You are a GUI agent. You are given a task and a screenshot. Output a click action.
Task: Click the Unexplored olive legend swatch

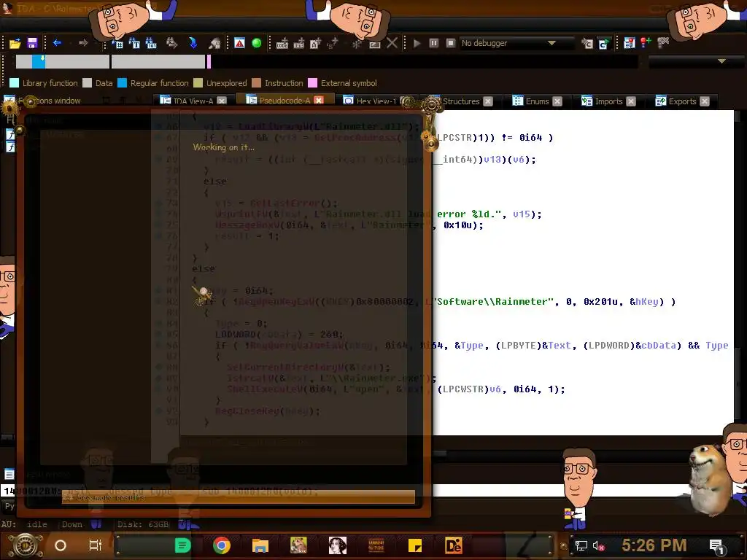pyautogui.click(x=198, y=83)
